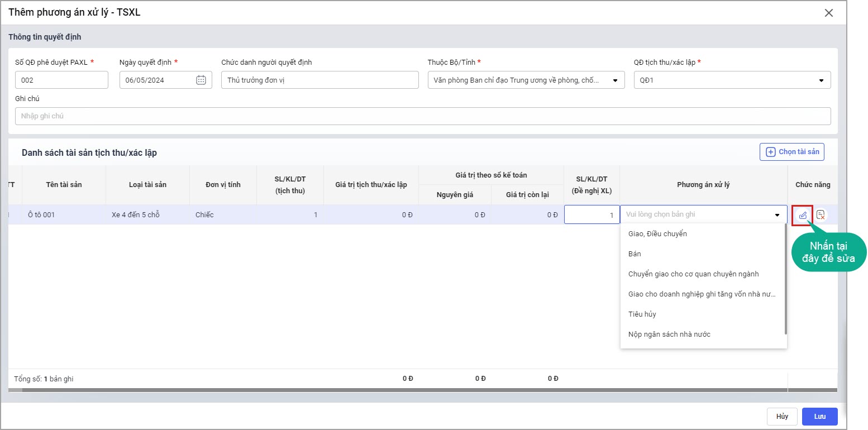Screen dimensions: 868x430
Task: Click the Lưu button to save
Action: click(x=819, y=417)
